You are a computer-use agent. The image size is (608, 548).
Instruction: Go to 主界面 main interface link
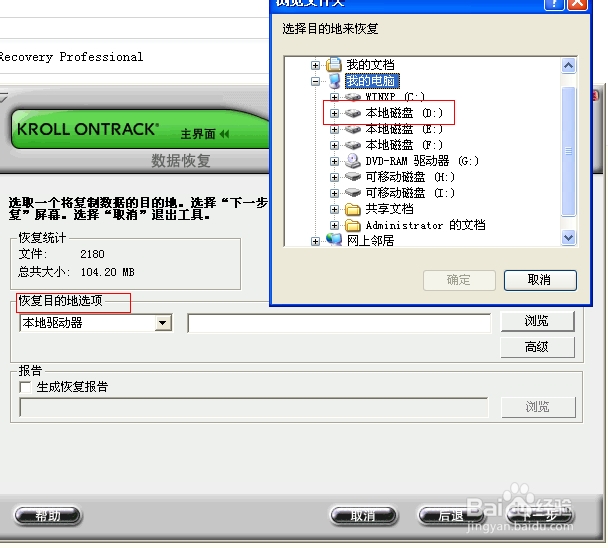(x=205, y=134)
